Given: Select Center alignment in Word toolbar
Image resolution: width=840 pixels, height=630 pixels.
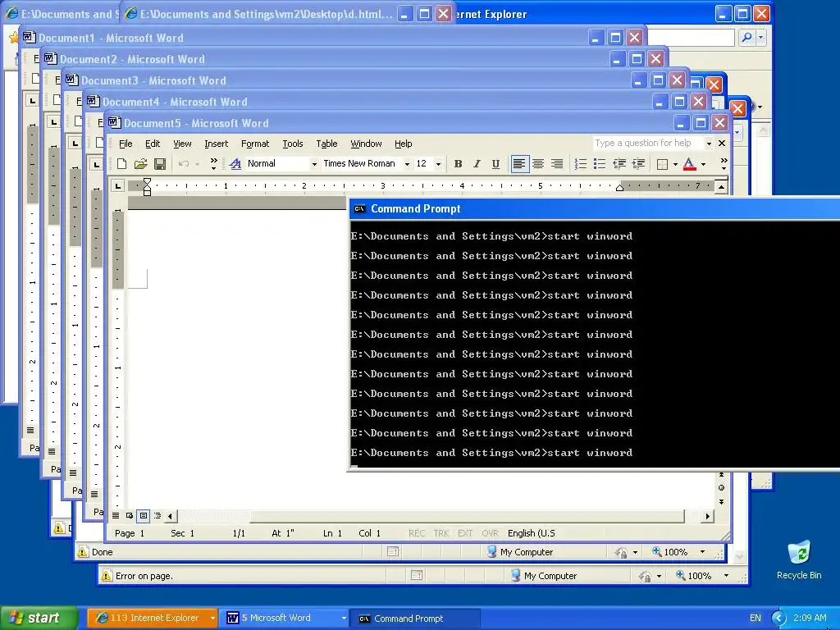Looking at the screenshot, I should (x=538, y=164).
